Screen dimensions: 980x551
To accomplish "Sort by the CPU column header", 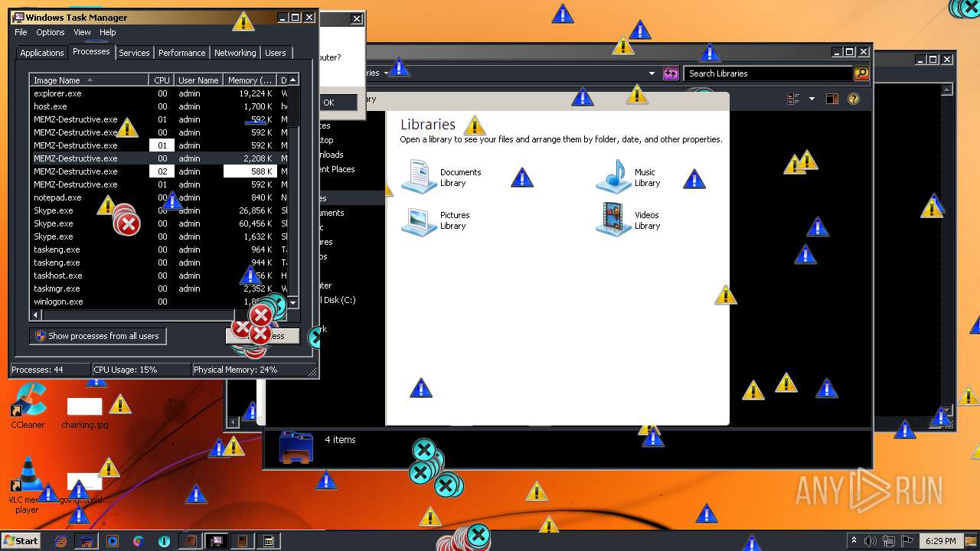I will click(x=162, y=80).
